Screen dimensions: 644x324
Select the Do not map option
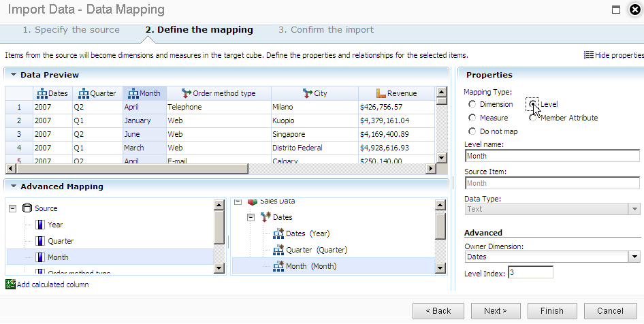[x=472, y=131]
